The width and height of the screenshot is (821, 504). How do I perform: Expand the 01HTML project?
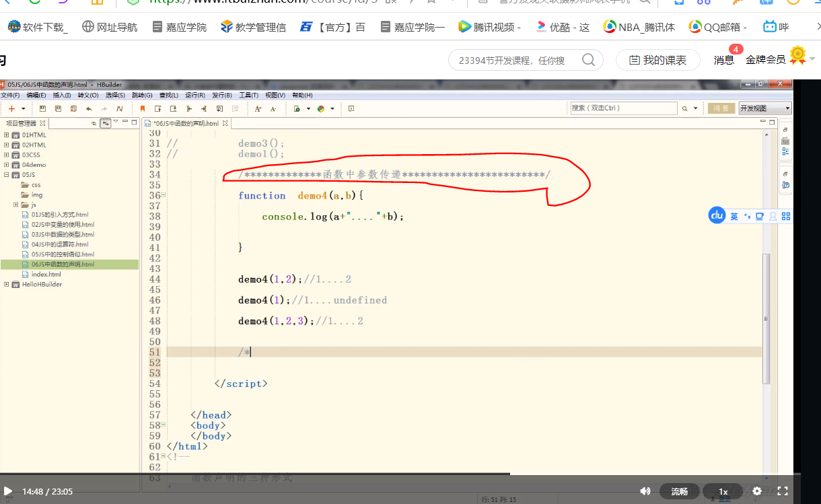point(7,135)
